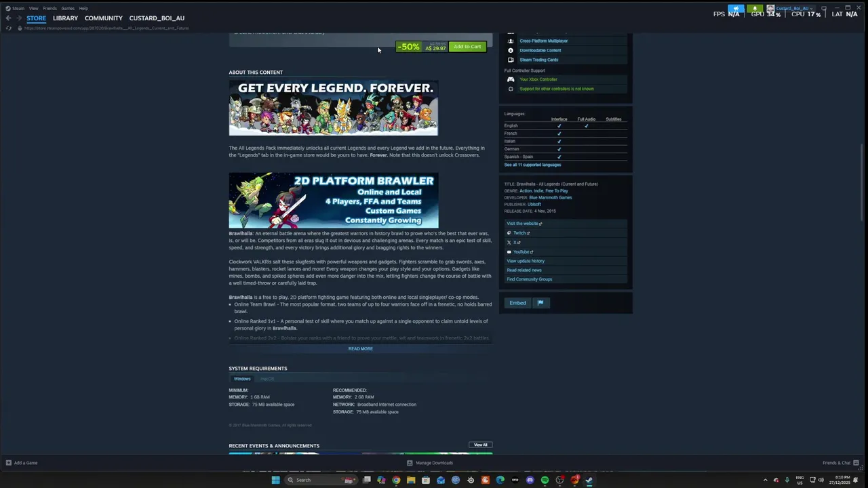Open the Cross-Platform Multiplayer link

point(544,41)
